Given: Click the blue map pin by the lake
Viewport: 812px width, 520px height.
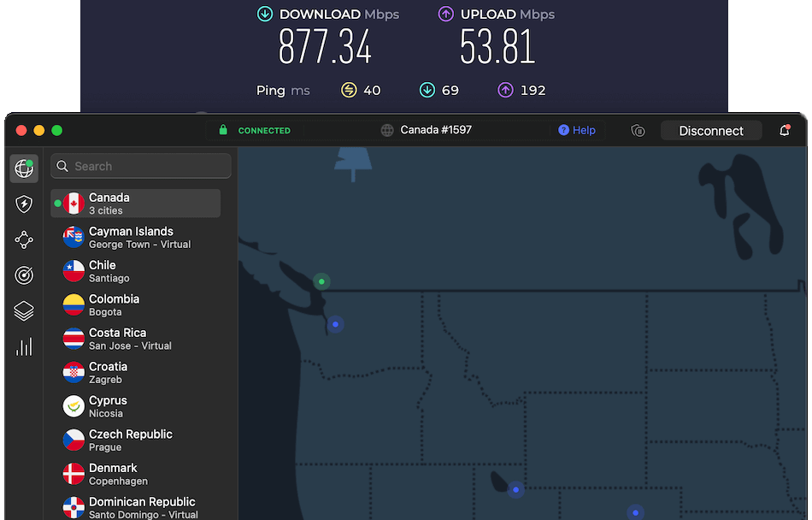Looking at the screenshot, I should click(515, 489).
